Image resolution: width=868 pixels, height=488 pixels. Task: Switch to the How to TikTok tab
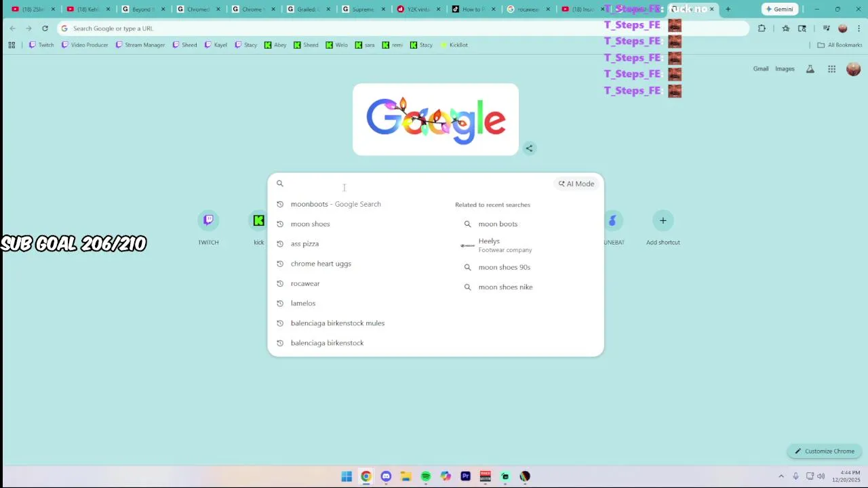point(473,9)
